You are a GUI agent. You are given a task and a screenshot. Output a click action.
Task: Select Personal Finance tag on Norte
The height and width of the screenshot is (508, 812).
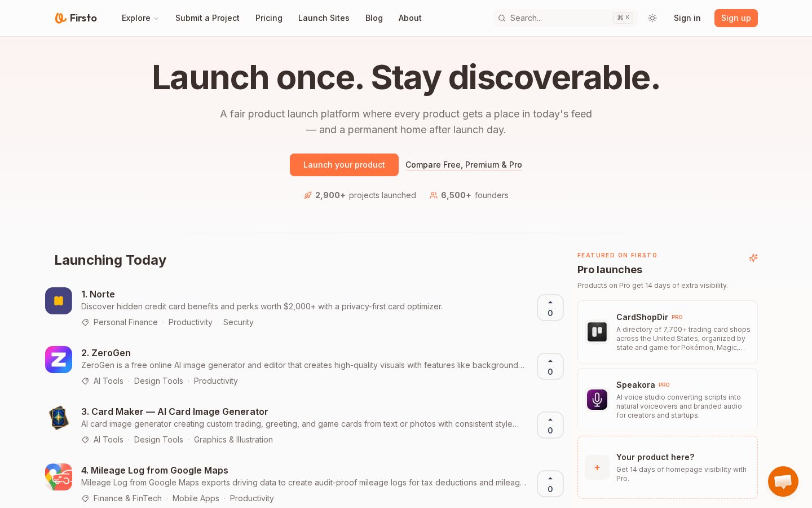tap(126, 322)
